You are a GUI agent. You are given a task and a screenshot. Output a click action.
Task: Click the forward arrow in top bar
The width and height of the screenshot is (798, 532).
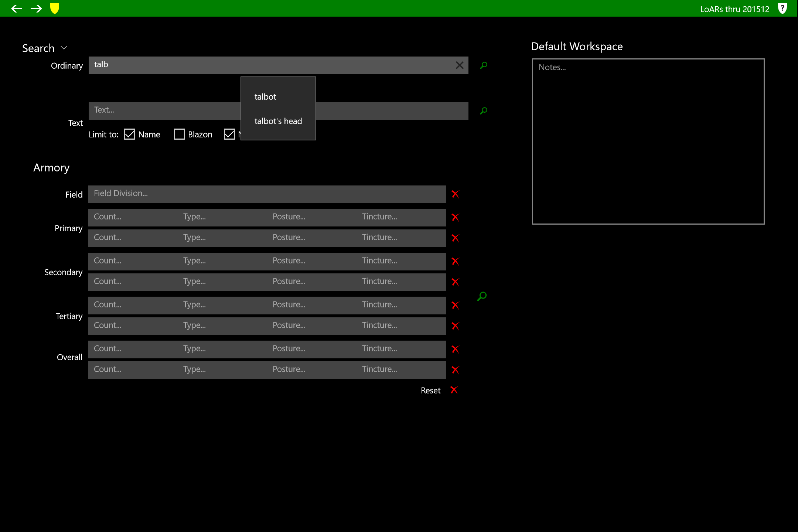pos(36,8)
